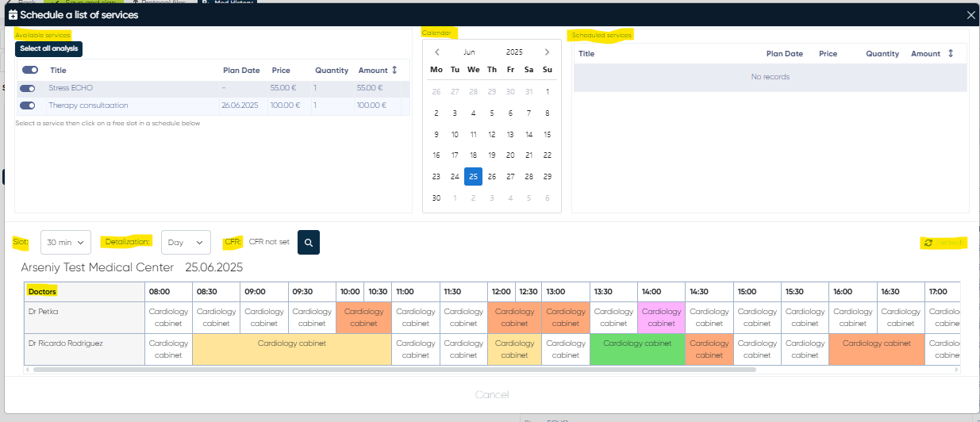
Task: Open the Dr Ricardo Rodriguez doctor link
Action: [x=65, y=343]
